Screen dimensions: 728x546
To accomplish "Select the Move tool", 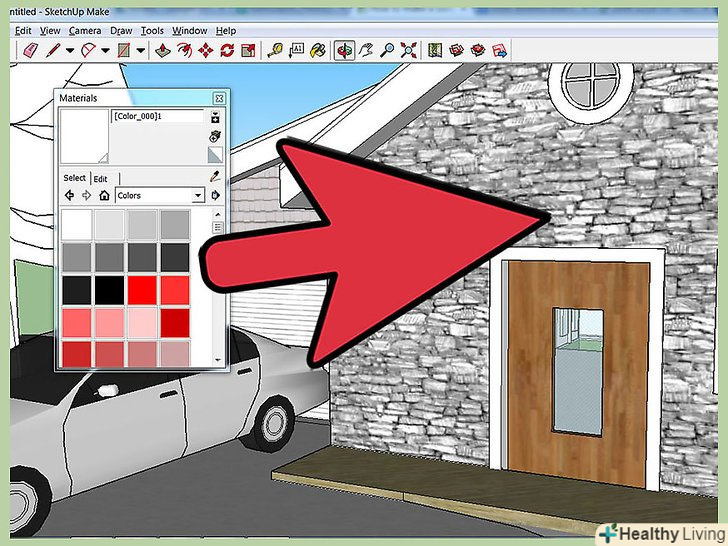I will point(206,50).
